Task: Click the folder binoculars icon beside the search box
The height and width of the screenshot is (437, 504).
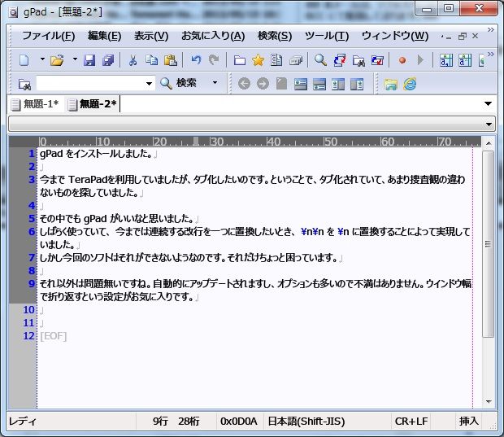Action: click(x=24, y=85)
